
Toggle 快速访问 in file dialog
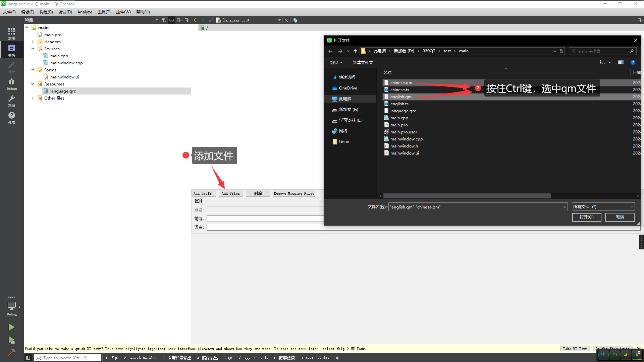347,77
